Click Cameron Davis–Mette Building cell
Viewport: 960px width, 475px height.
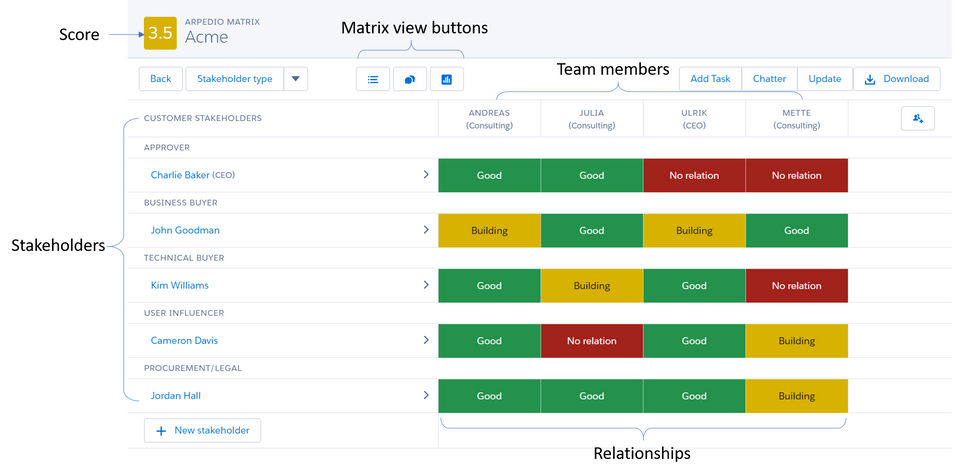coord(797,340)
